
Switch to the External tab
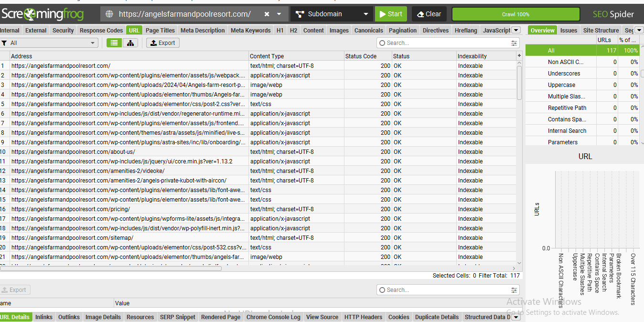(36, 30)
